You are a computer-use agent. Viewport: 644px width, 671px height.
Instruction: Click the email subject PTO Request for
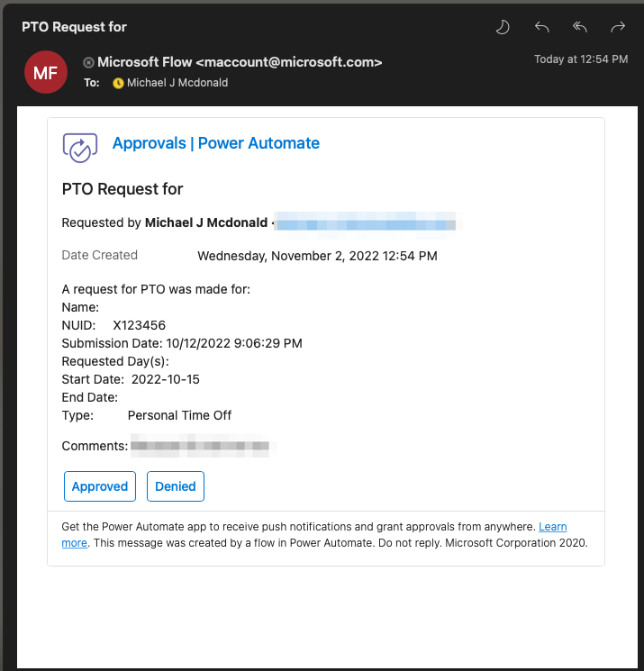point(74,27)
